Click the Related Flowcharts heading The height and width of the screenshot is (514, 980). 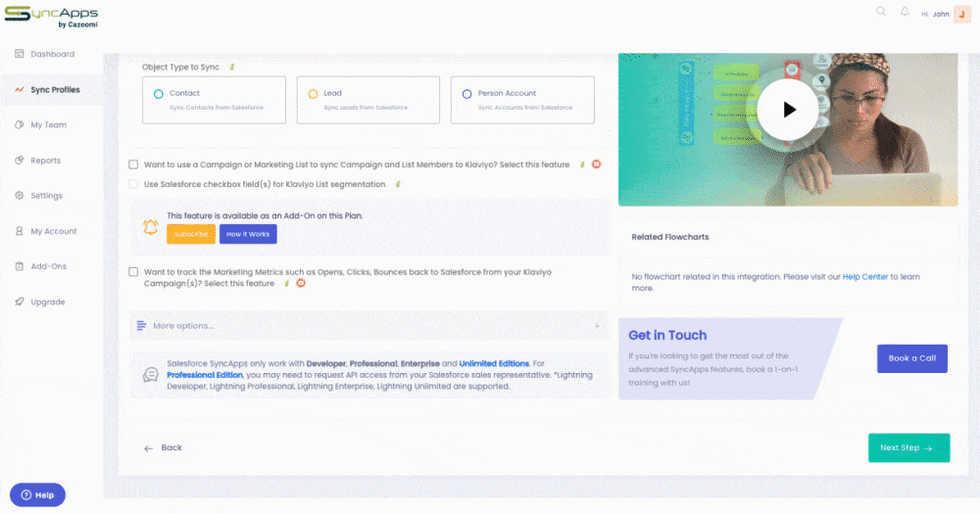670,237
